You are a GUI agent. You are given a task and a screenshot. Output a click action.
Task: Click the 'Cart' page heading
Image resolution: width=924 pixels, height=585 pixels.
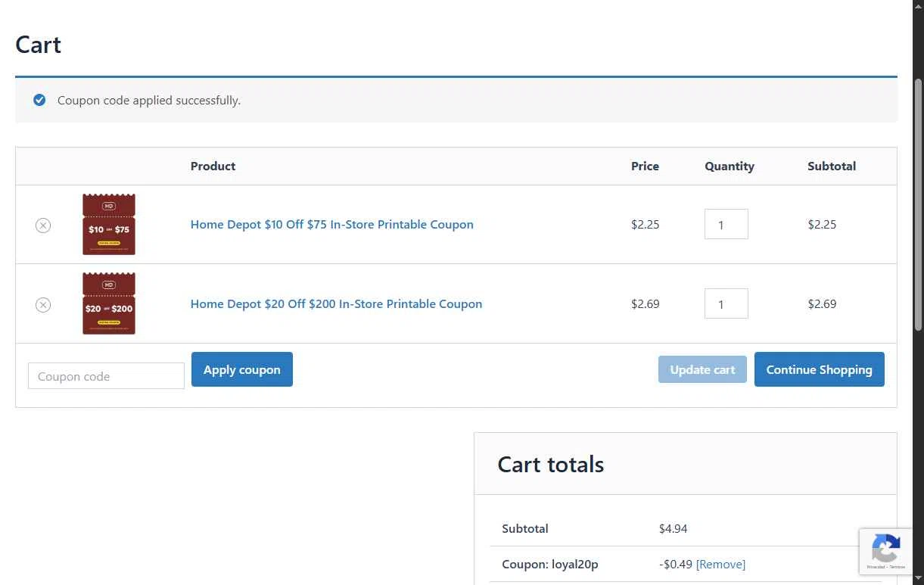pyautogui.click(x=38, y=45)
